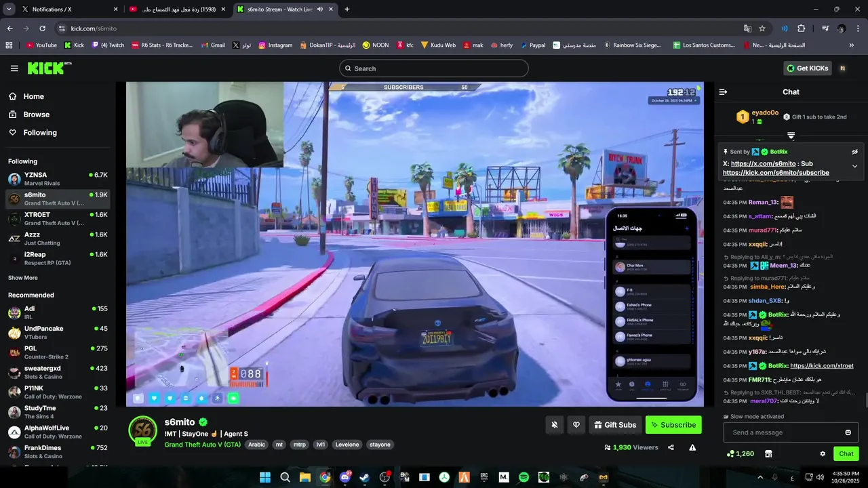Bookmark this page with star icon
The image size is (868, 488).
(762, 28)
